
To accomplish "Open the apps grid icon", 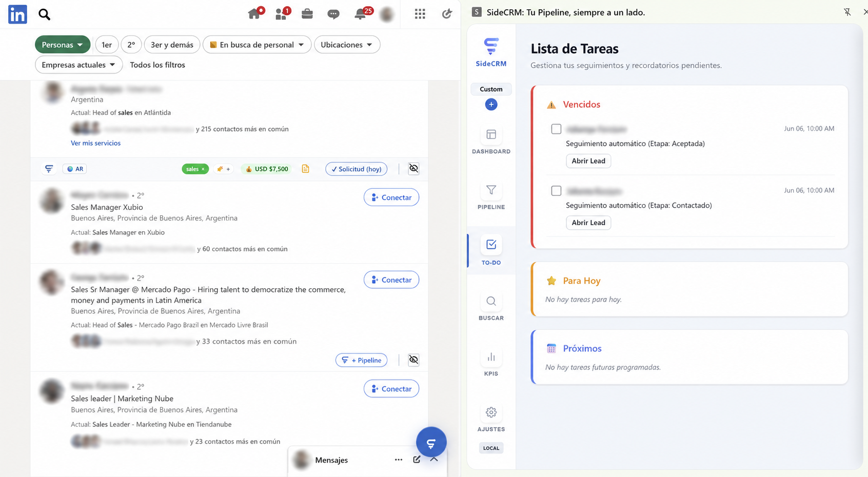I will point(420,14).
